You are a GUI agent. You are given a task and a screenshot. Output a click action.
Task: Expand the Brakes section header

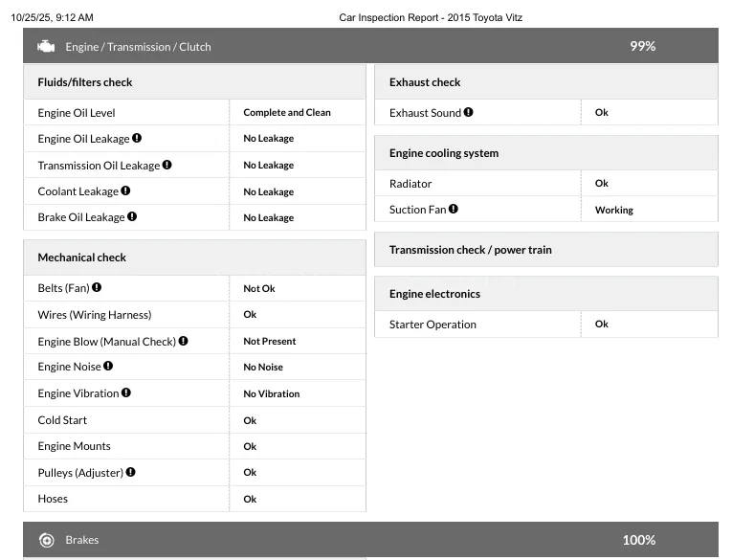tap(369, 540)
